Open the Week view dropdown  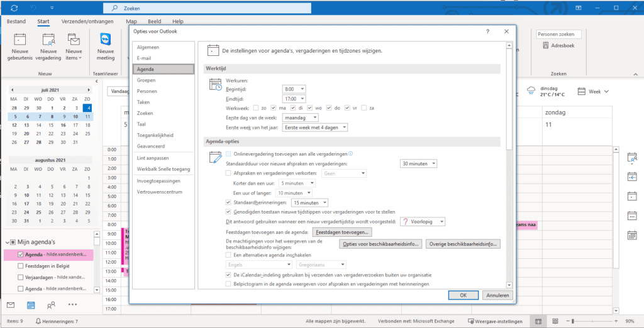593,92
